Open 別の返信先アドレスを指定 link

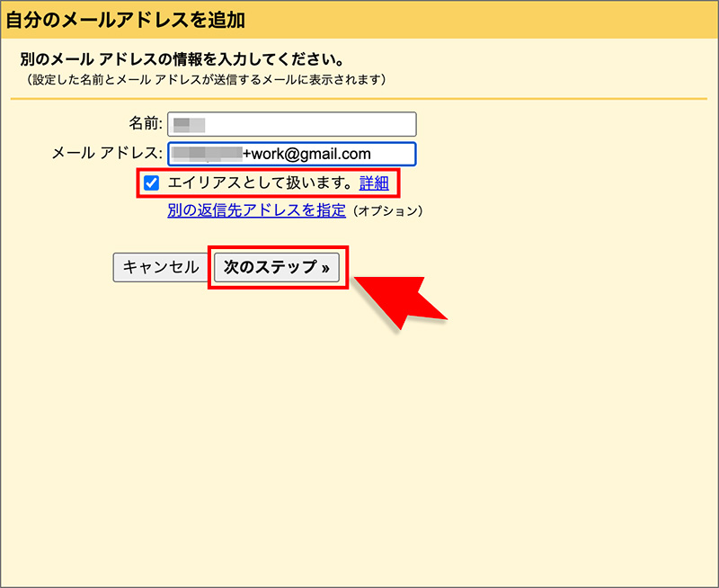point(256,210)
